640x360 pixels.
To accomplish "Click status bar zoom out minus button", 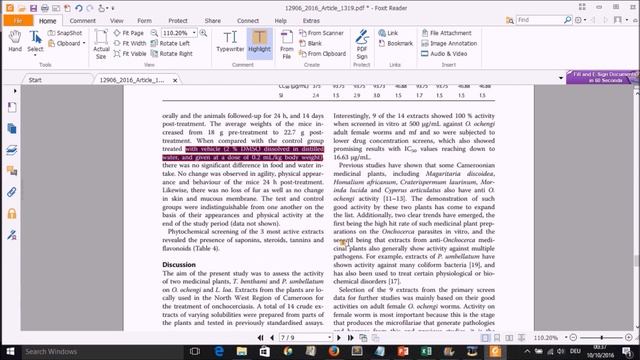I will tap(573, 338).
